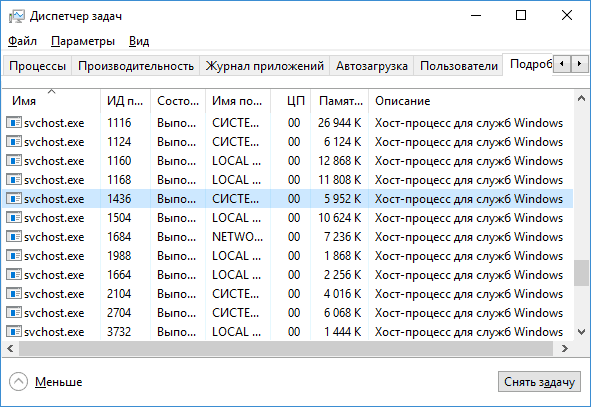Click the horizontal scrollbar left arrow

tap(10, 349)
